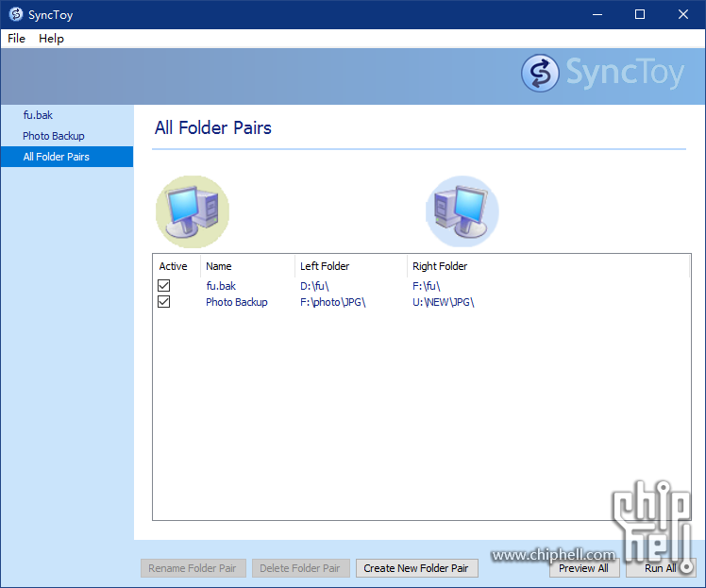
Task: Select All Folder Pairs in the sidebar
Action: [67, 157]
